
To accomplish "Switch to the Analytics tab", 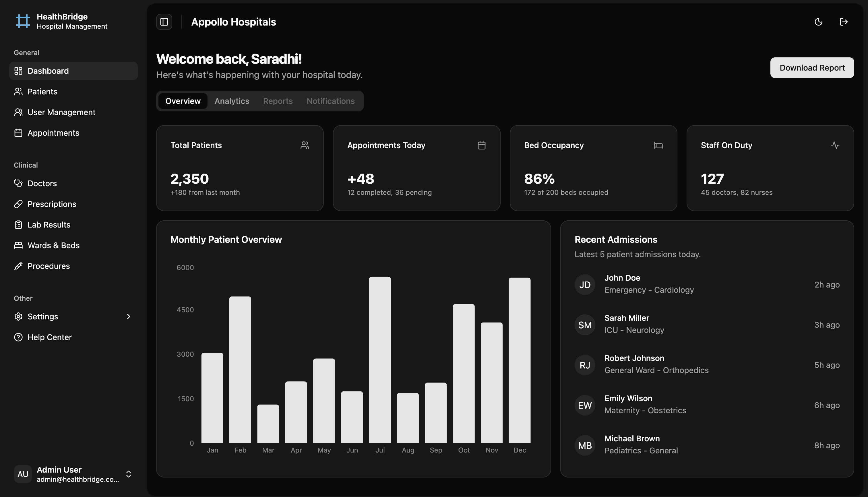I will click(232, 101).
